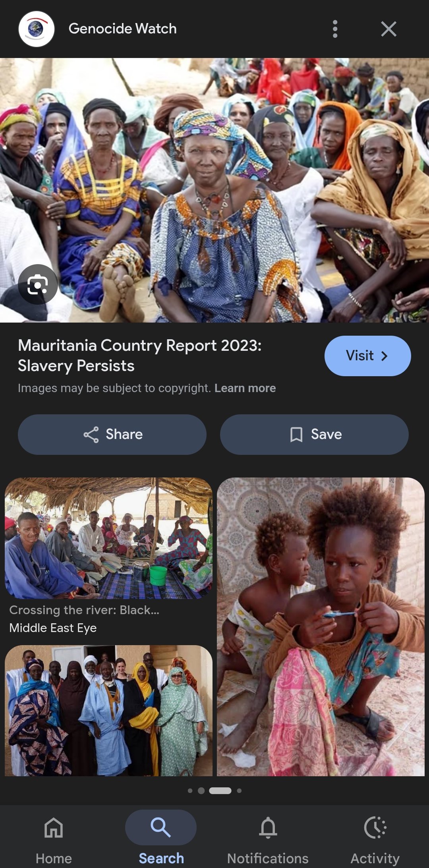Screen dimensions: 429x868
Task: Tap the Middle East Eye source label
Action: (x=53, y=628)
